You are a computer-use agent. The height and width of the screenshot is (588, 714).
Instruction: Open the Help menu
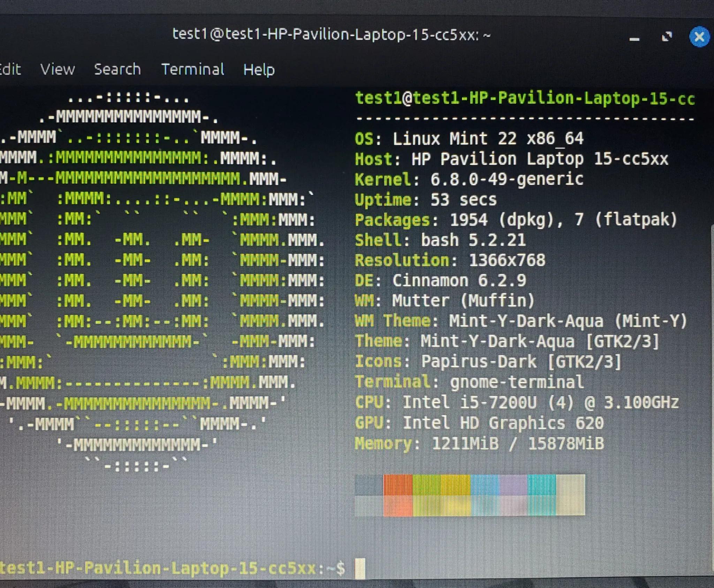coord(259,70)
